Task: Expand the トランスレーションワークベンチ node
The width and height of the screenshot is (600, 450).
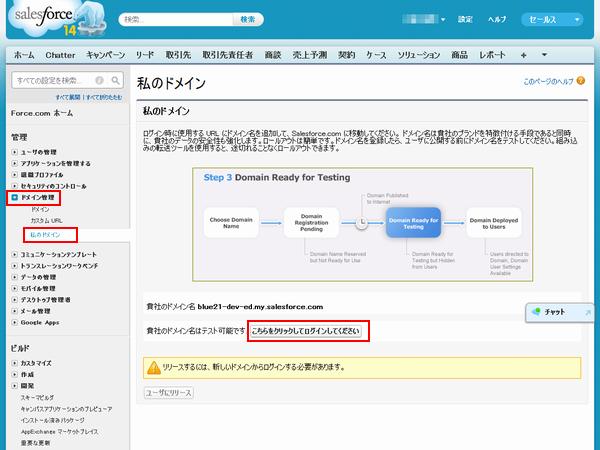Action: (15, 266)
